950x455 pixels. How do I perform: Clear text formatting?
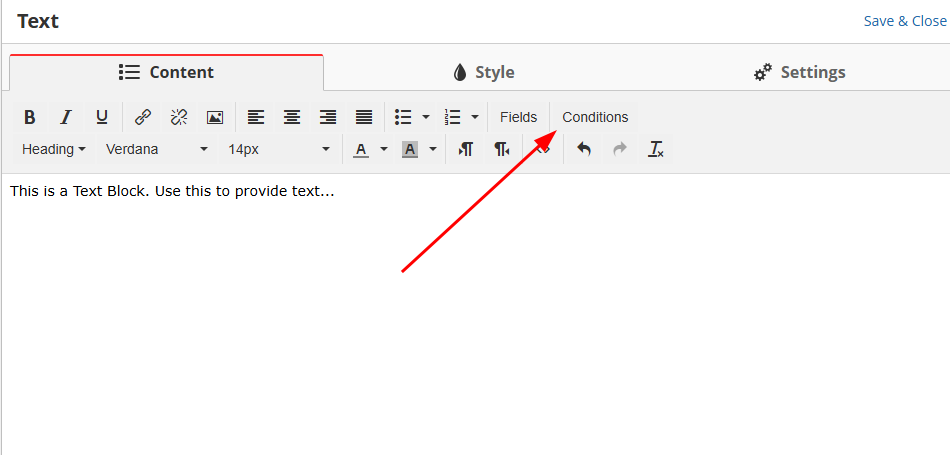pos(656,149)
